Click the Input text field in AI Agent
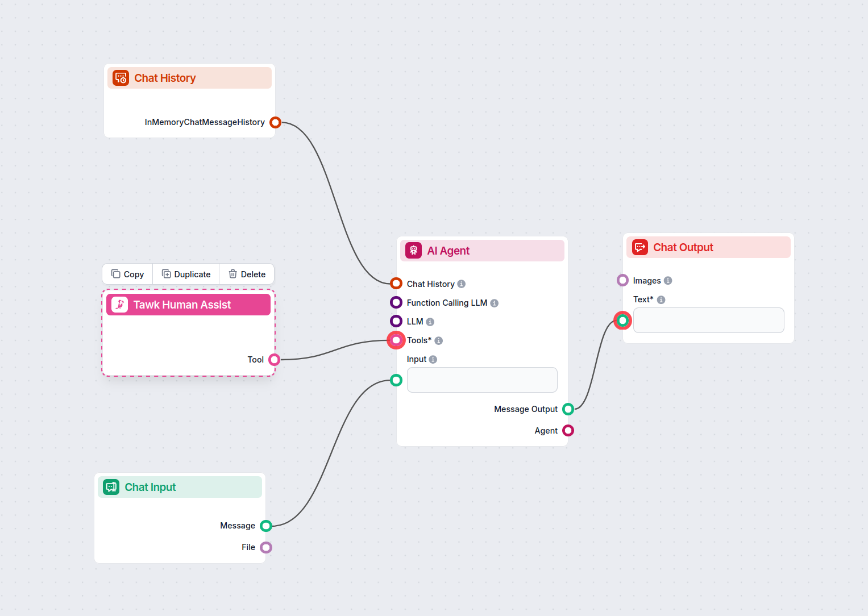 pos(482,380)
